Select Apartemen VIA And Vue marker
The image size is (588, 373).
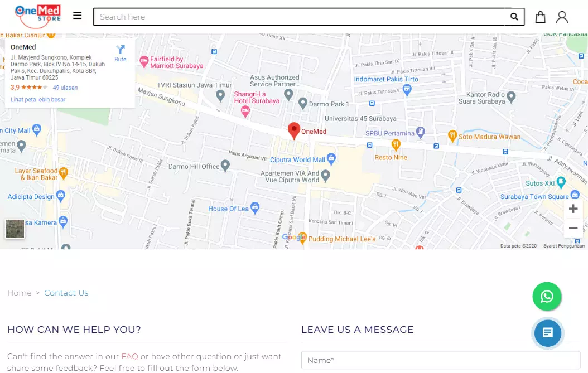coord(325,176)
